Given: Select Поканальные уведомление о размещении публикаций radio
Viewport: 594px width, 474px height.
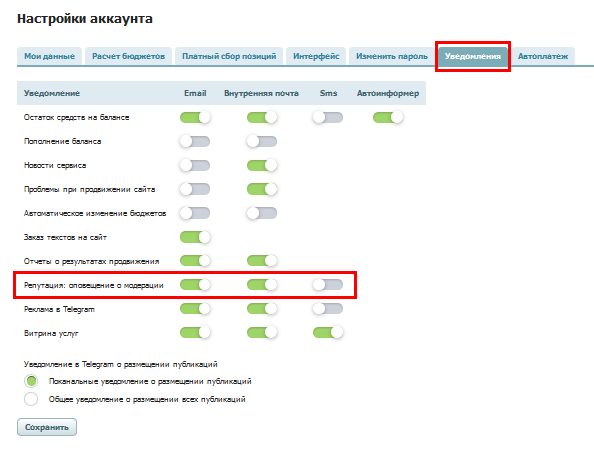Looking at the screenshot, I should [x=31, y=381].
